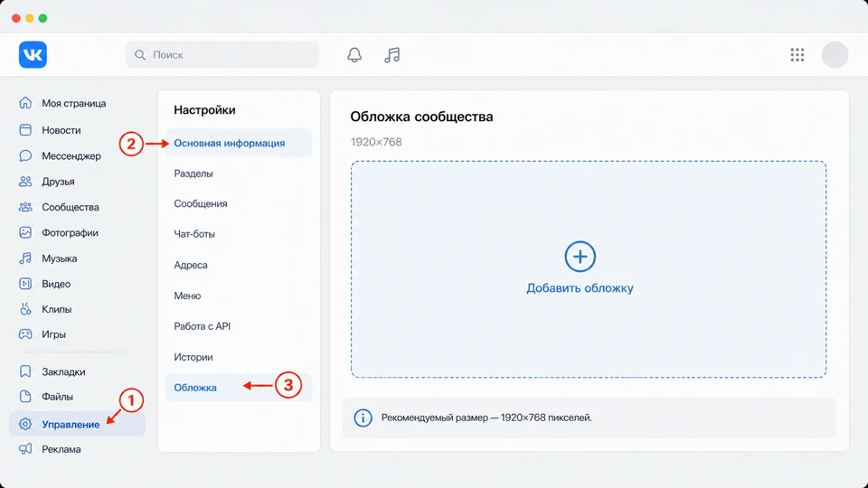Open the Видео section

coord(56,284)
